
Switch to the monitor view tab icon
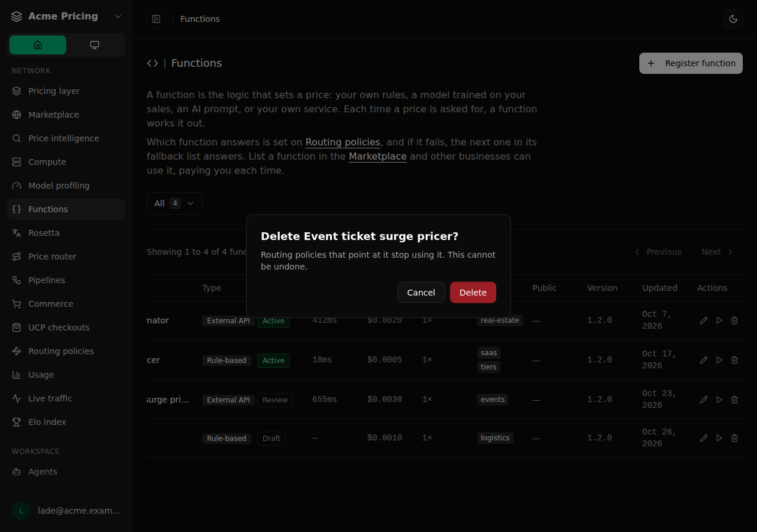click(95, 45)
